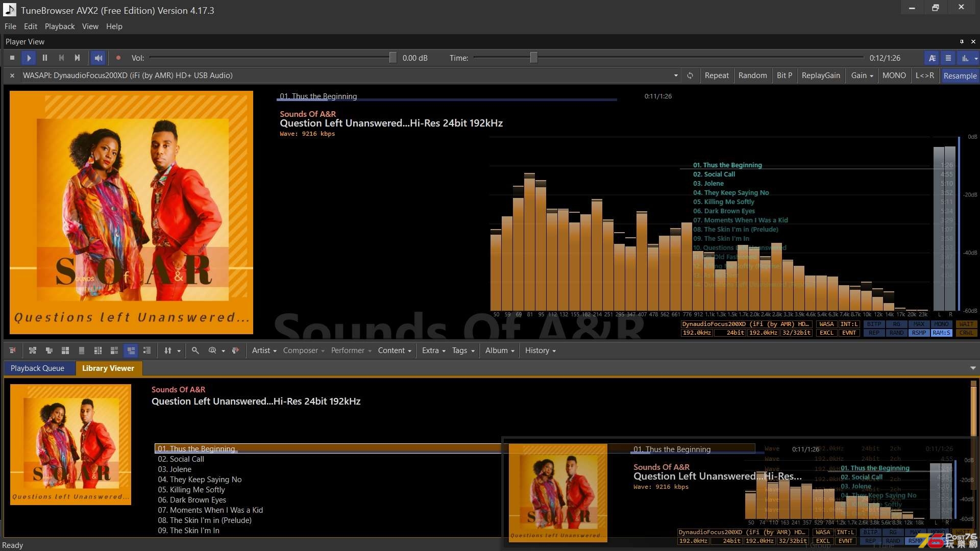Open the Album dropdown
The height and width of the screenshot is (551, 980).
coord(500,350)
